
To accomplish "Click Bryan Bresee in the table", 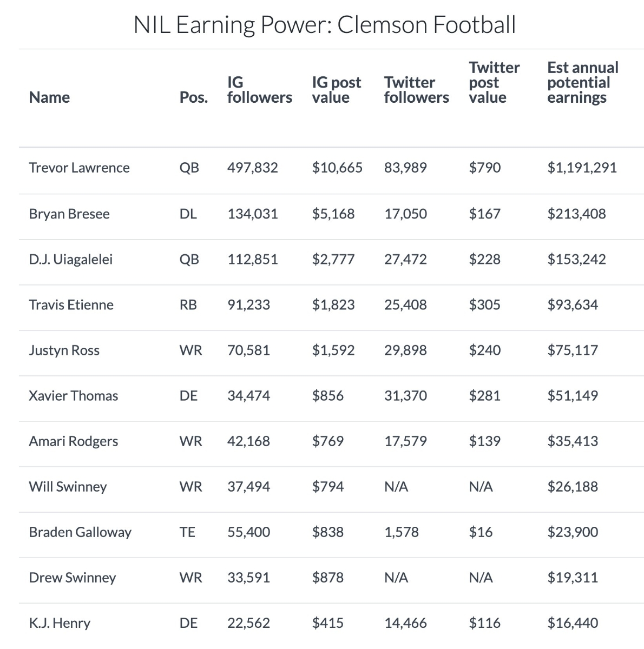I will [x=69, y=214].
